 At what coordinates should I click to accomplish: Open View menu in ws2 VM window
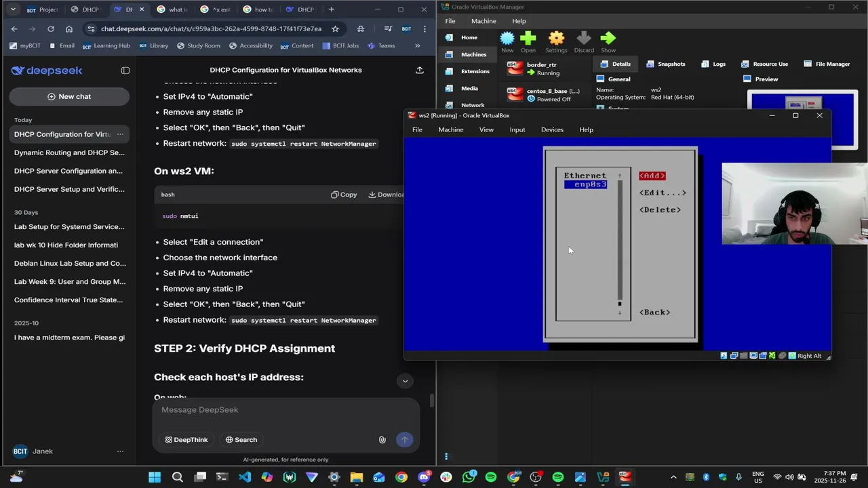pos(486,129)
